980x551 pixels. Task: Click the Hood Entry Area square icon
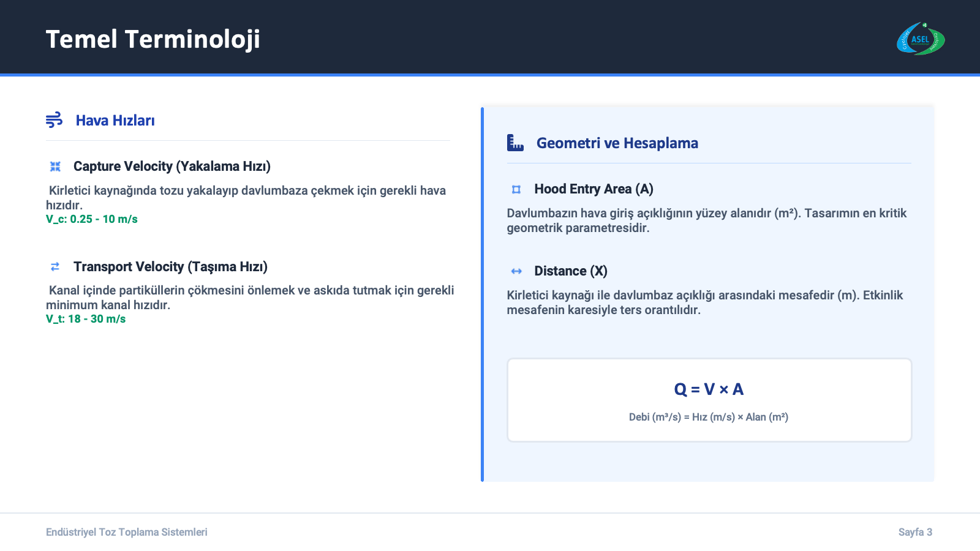pyautogui.click(x=516, y=189)
